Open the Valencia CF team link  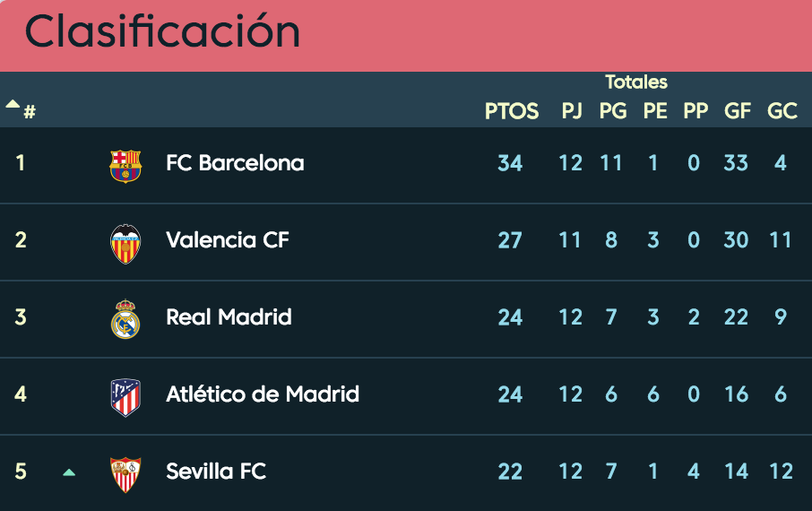point(228,240)
